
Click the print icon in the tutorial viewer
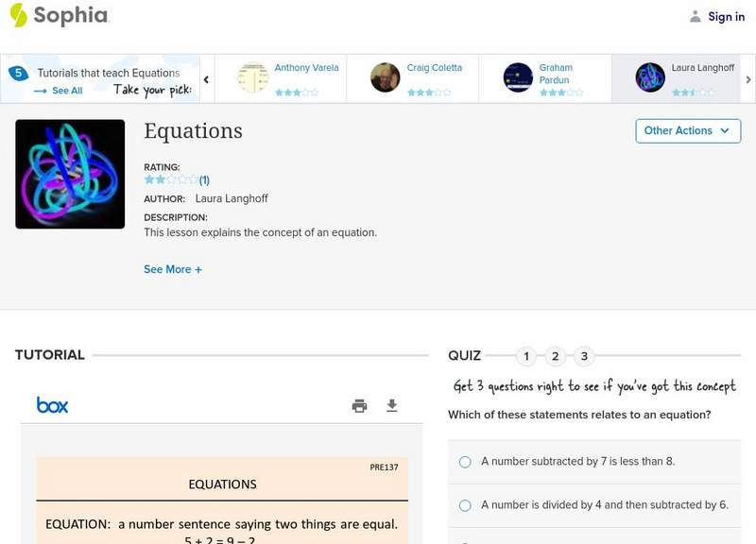[359, 406]
